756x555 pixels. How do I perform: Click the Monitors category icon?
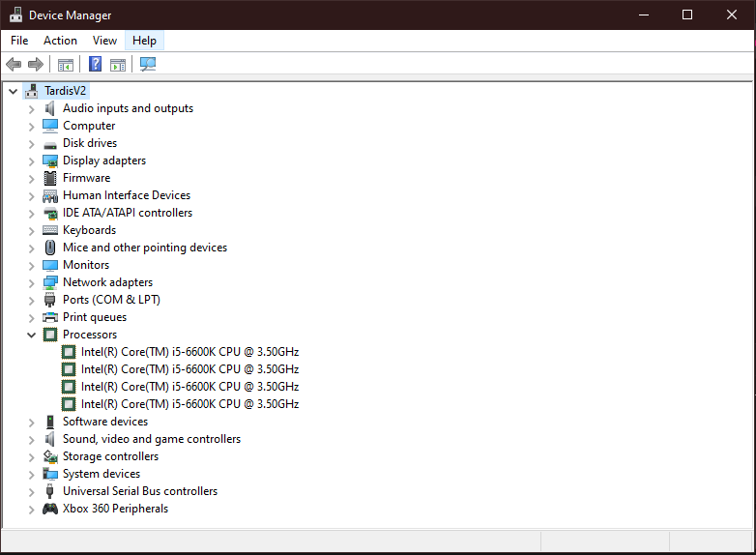pyautogui.click(x=50, y=265)
